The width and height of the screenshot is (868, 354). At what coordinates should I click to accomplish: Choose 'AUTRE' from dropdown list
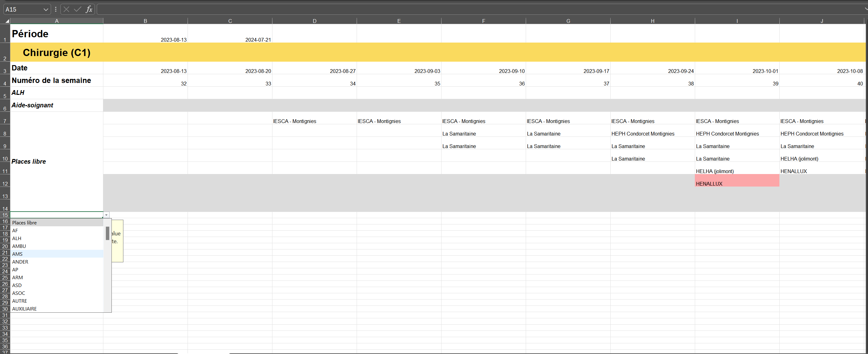point(57,301)
